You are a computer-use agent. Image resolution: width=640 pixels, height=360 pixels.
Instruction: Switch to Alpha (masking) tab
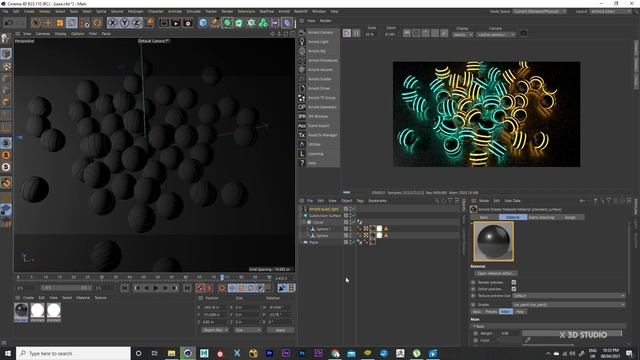pos(542,217)
